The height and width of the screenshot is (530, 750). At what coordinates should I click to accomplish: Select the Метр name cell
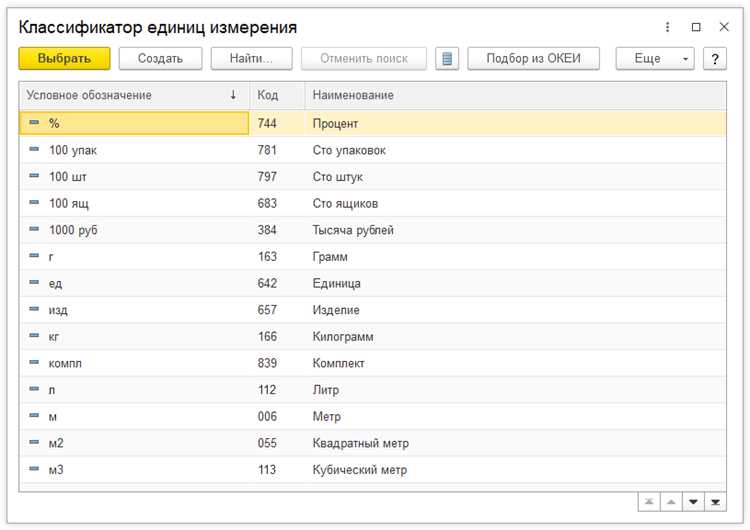tap(516, 416)
